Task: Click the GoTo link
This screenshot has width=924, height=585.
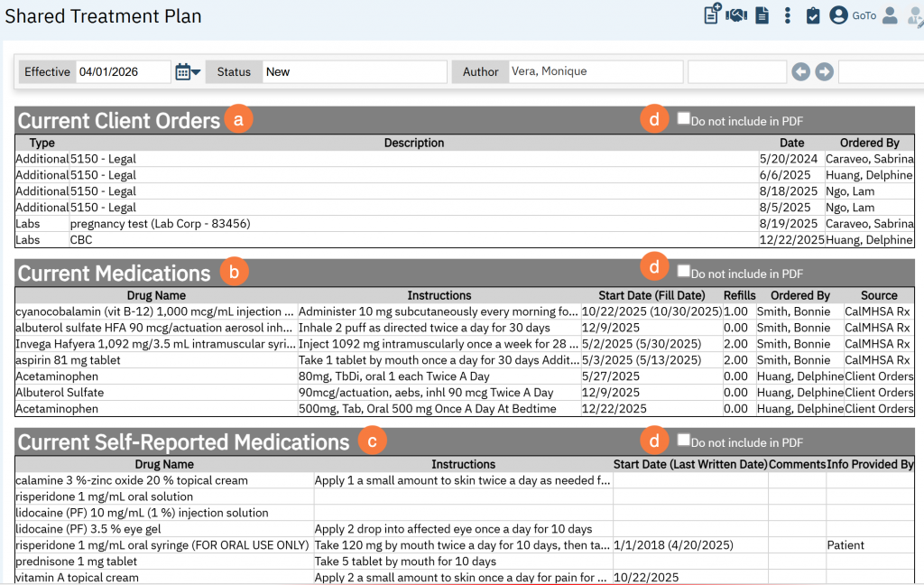Action: pos(864,15)
